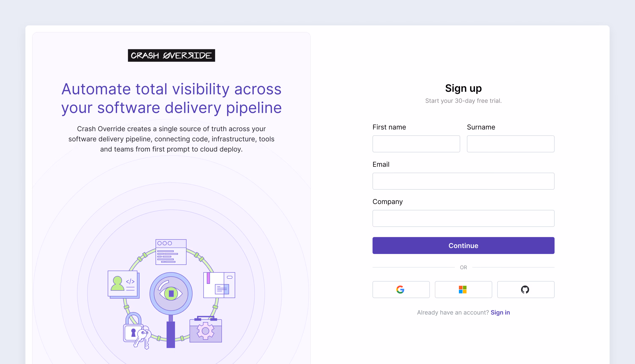Click 'Already have an account?' text
Image resolution: width=635 pixels, height=364 pixels.
click(453, 313)
